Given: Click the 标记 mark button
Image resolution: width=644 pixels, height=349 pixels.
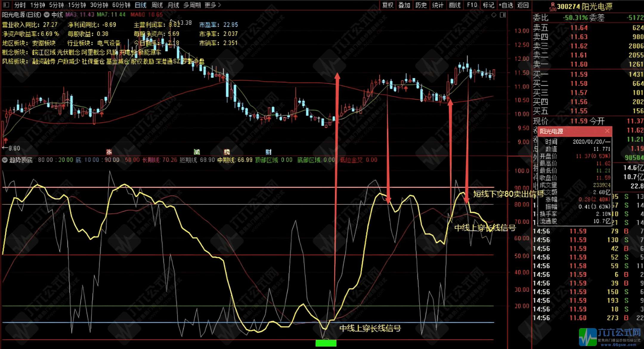Looking at the screenshot, I should pos(489,5).
